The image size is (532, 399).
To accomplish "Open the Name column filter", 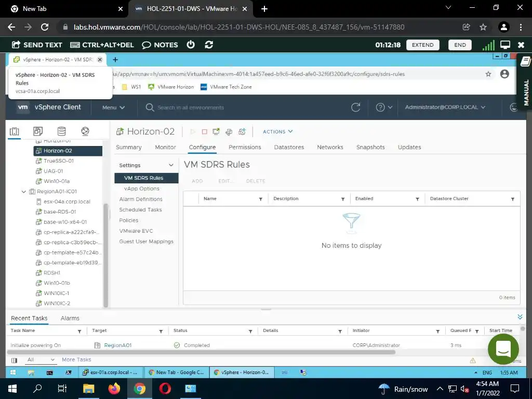I will tap(261, 199).
